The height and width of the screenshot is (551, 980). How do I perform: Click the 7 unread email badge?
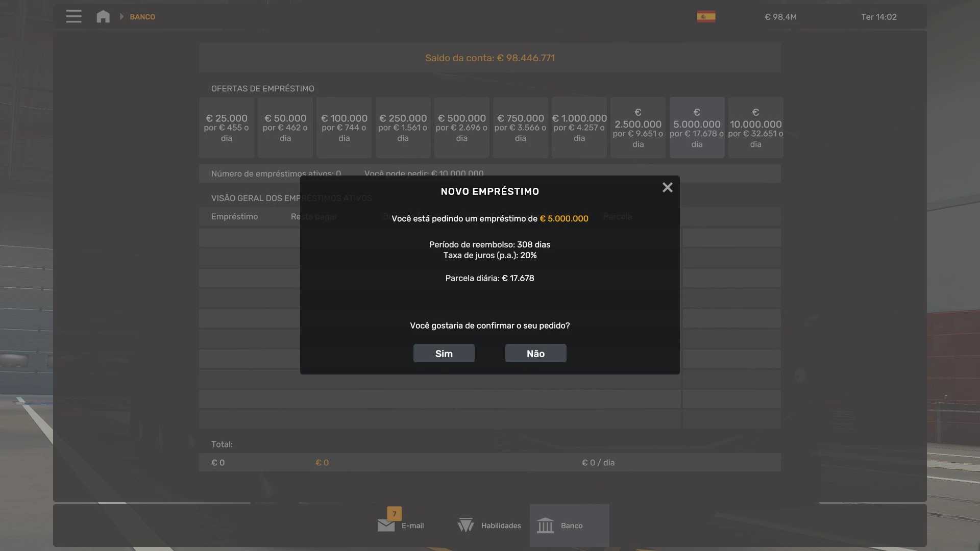coord(394,514)
